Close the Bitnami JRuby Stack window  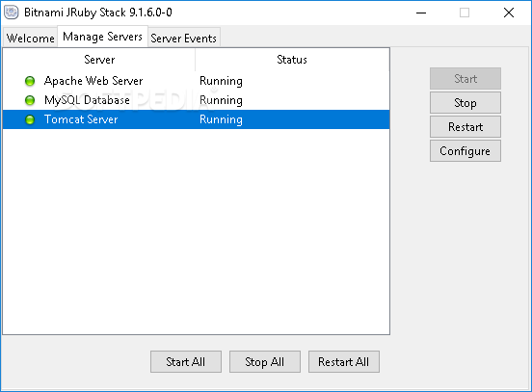pyautogui.click(x=509, y=13)
